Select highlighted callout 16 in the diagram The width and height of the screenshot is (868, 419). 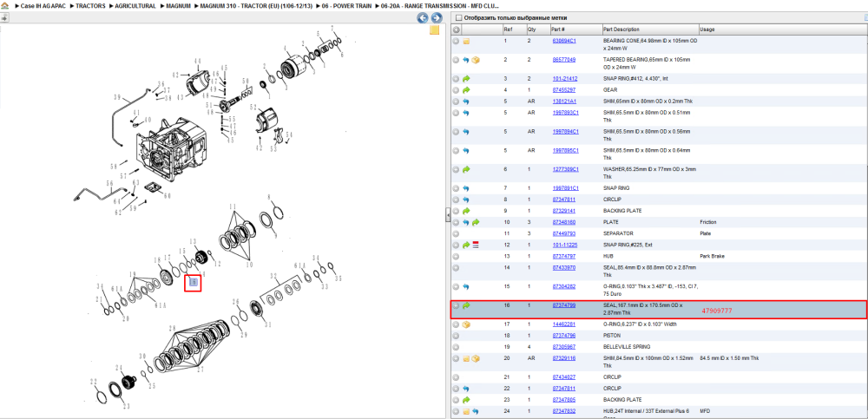click(193, 283)
